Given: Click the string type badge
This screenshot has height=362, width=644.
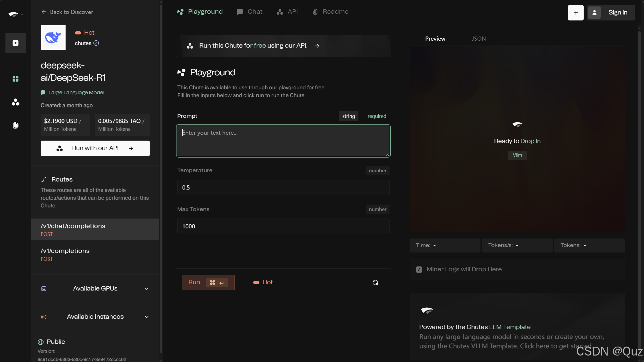Looking at the screenshot, I should (x=349, y=116).
